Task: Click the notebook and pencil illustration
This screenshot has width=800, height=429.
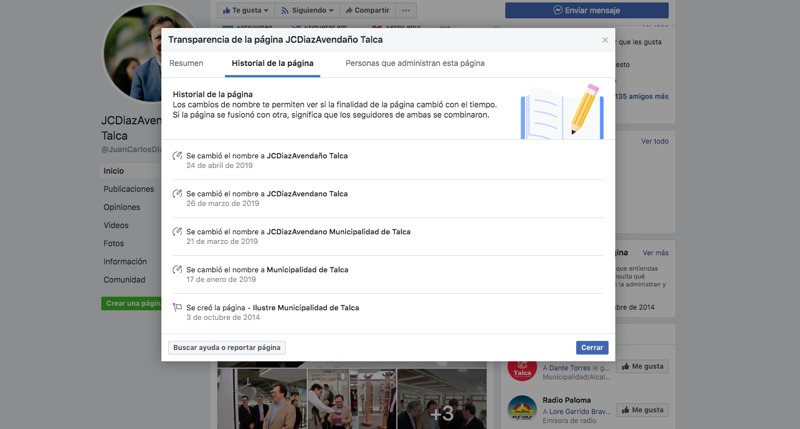Action: pos(561,110)
